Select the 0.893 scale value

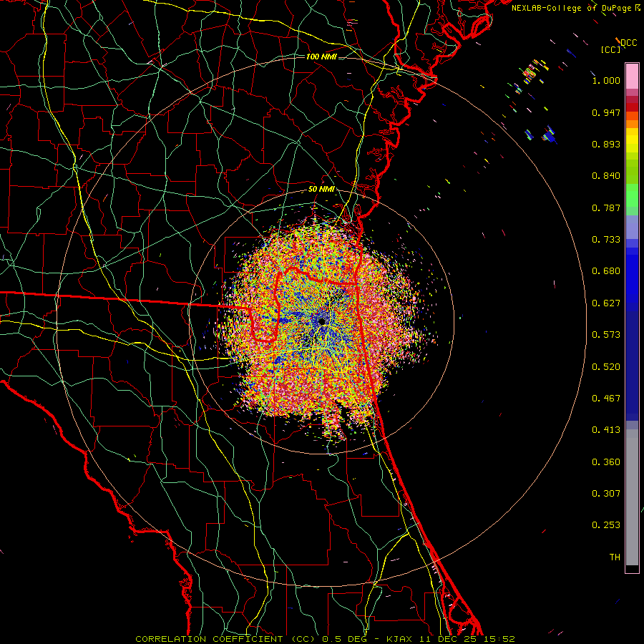[606, 144]
